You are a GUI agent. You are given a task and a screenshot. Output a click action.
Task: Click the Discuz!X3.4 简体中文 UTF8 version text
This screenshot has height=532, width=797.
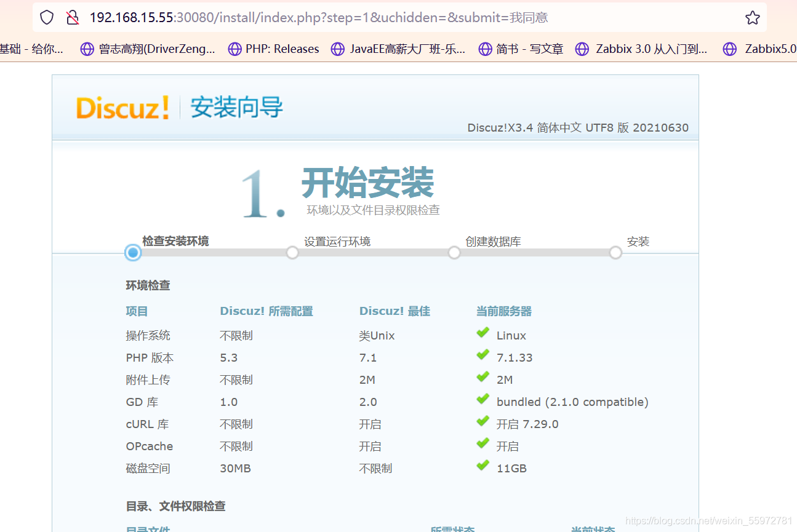pyautogui.click(x=578, y=128)
